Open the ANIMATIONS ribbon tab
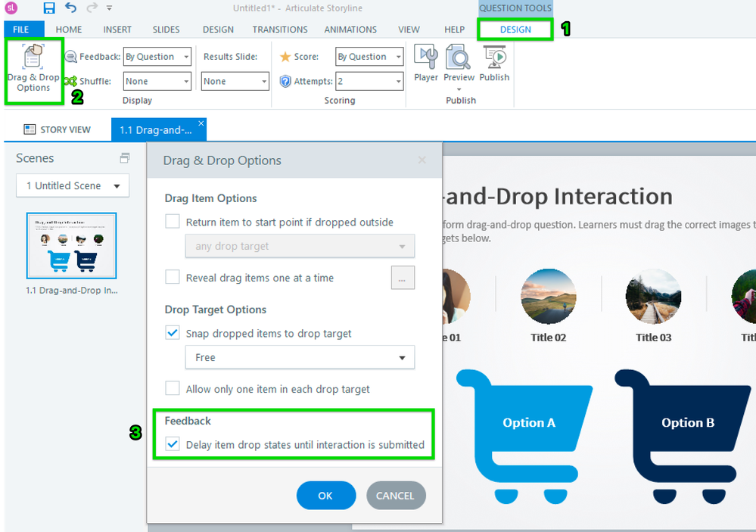The height and width of the screenshot is (532, 756). click(350, 30)
